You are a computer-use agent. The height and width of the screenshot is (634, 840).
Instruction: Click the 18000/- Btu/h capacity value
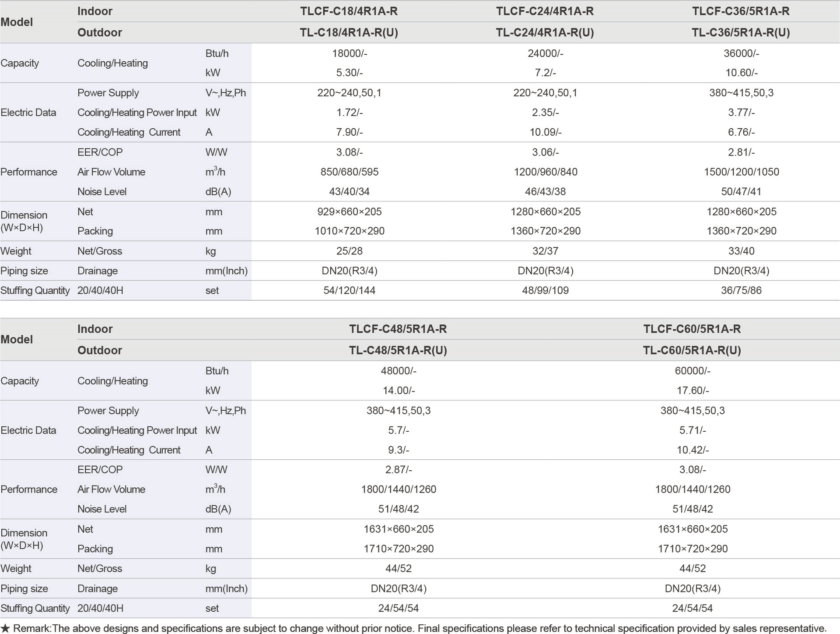coord(349,53)
